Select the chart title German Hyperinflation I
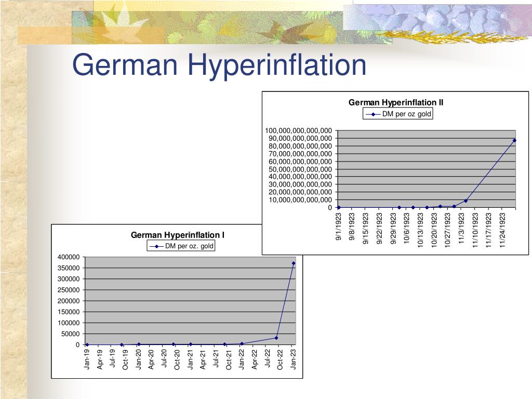 click(x=178, y=235)
